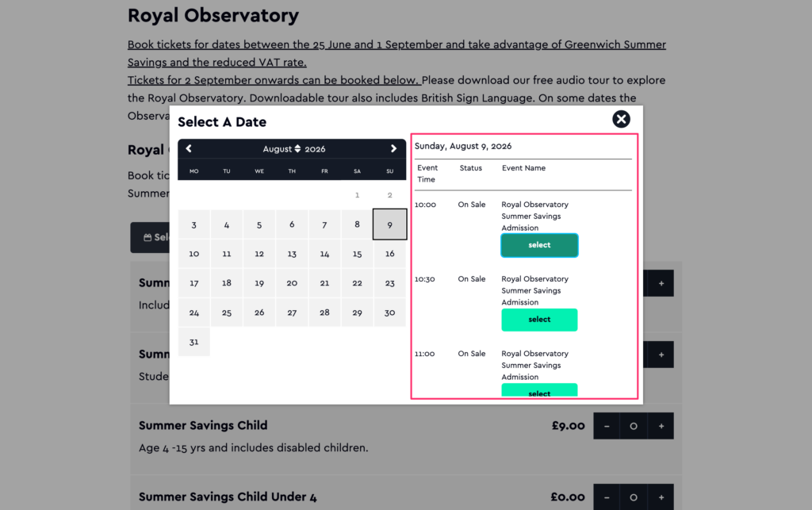Click August 26 calendar cell
812x510 pixels.
tap(259, 313)
